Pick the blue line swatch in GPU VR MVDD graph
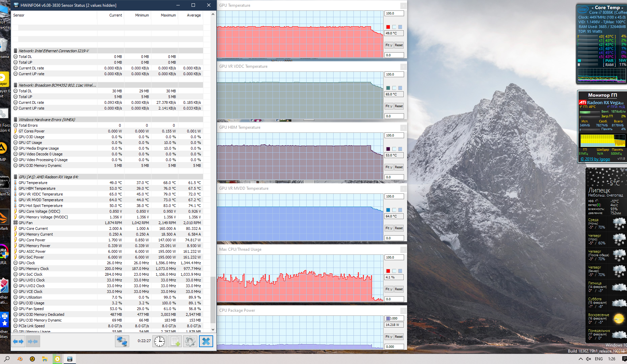 (x=388, y=210)
